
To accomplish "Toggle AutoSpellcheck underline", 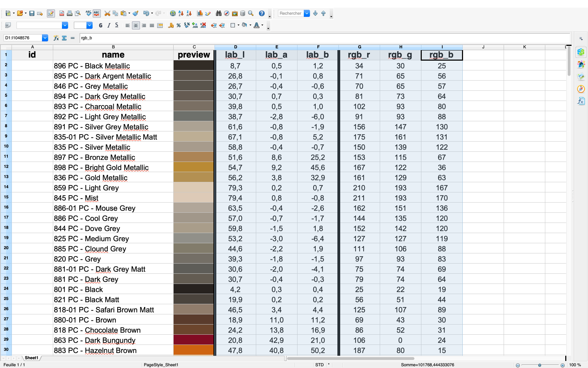I will [x=97, y=13].
